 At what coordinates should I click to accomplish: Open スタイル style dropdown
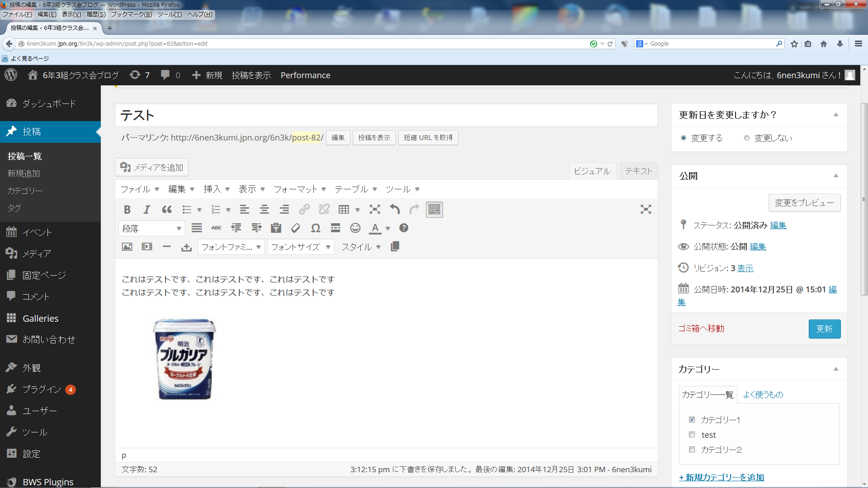[x=361, y=247]
